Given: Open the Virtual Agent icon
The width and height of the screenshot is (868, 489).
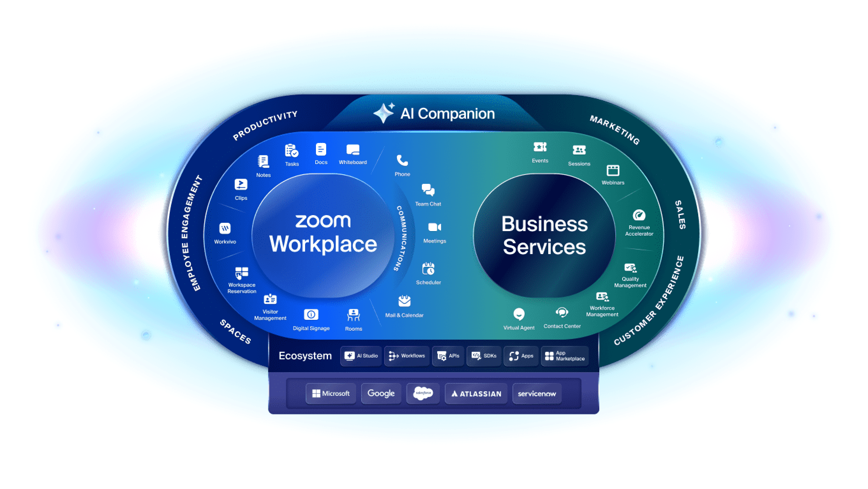Looking at the screenshot, I should pos(516,312).
